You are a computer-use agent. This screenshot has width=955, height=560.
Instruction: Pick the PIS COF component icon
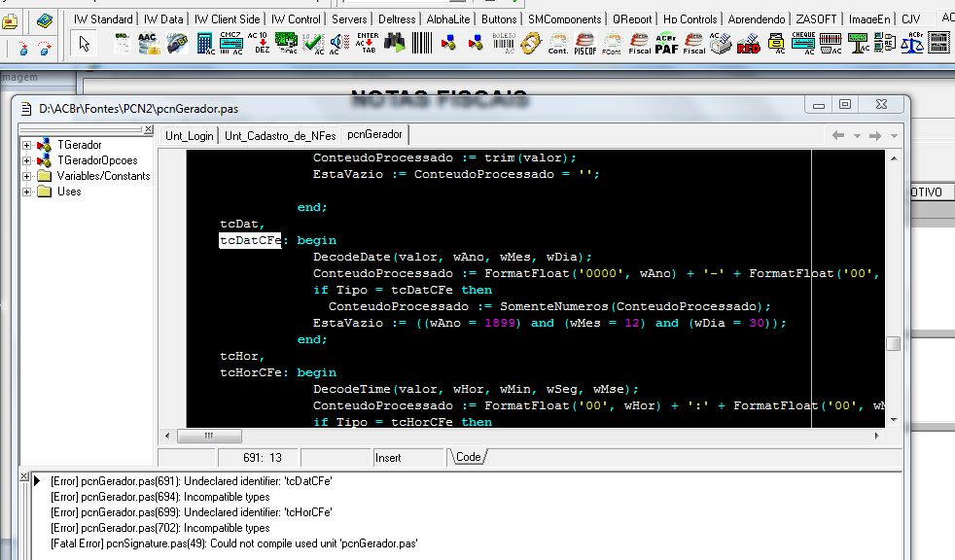coord(585,44)
